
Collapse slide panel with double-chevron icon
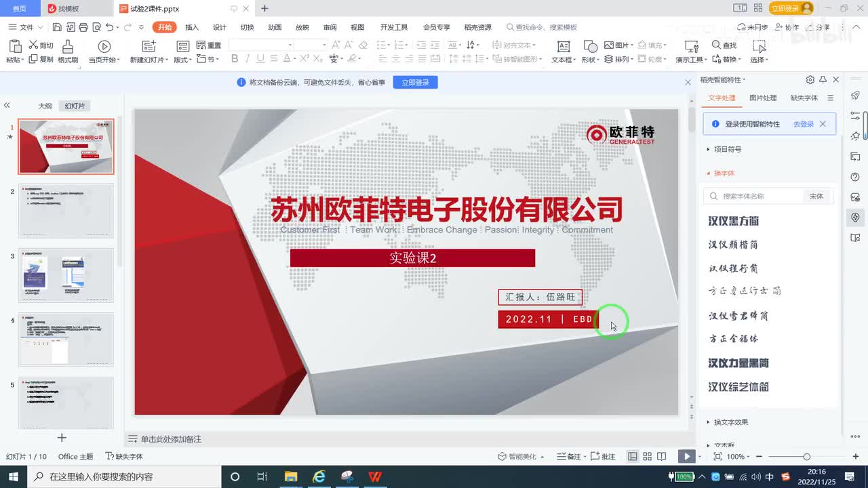click(x=7, y=105)
